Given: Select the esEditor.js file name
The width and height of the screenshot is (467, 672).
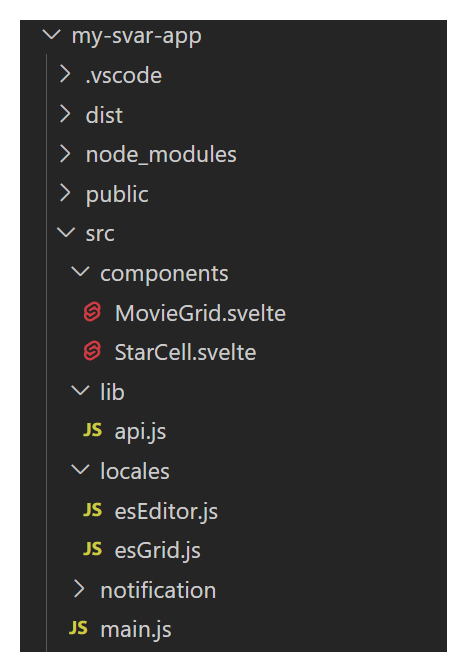Looking at the screenshot, I should coord(166,512).
